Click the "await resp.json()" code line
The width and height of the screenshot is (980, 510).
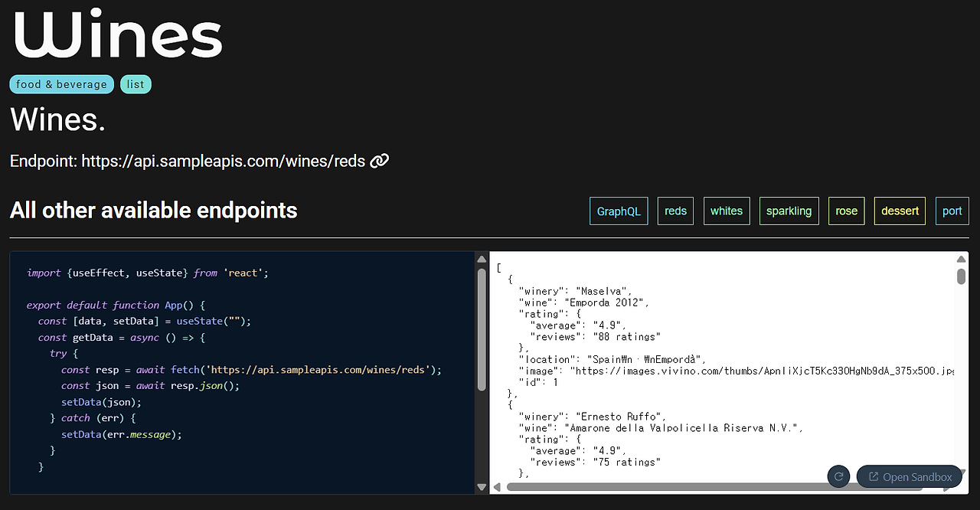pyautogui.click(x=151, y=385)
